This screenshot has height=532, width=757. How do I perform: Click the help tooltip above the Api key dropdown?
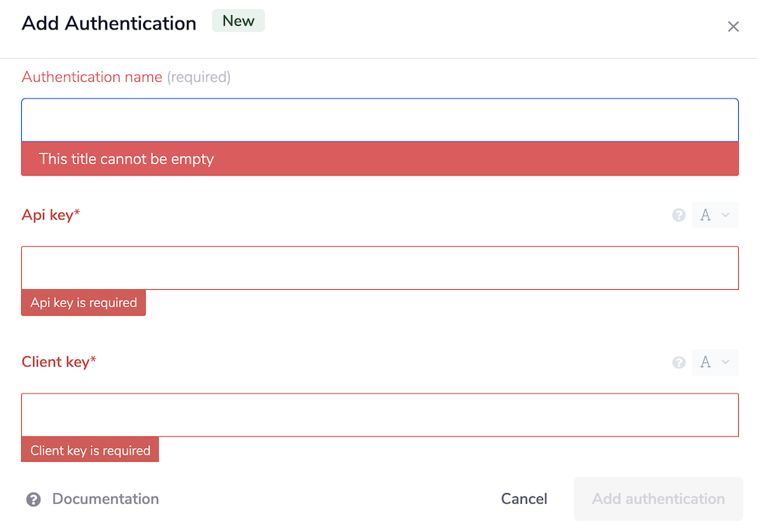pyautogui.click(x=678, y=215)
